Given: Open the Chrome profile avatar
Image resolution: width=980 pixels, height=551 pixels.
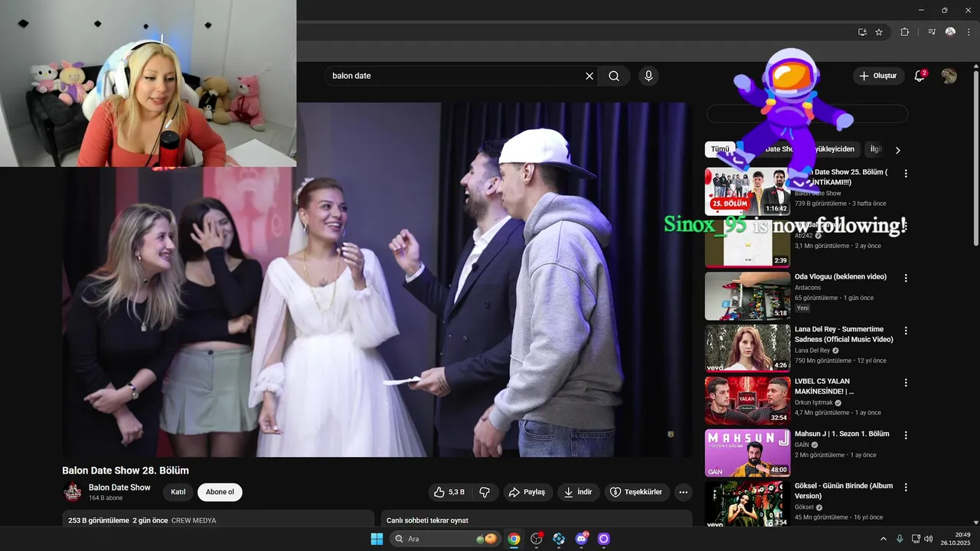Looking at the screenshot, I should [950, 32].
